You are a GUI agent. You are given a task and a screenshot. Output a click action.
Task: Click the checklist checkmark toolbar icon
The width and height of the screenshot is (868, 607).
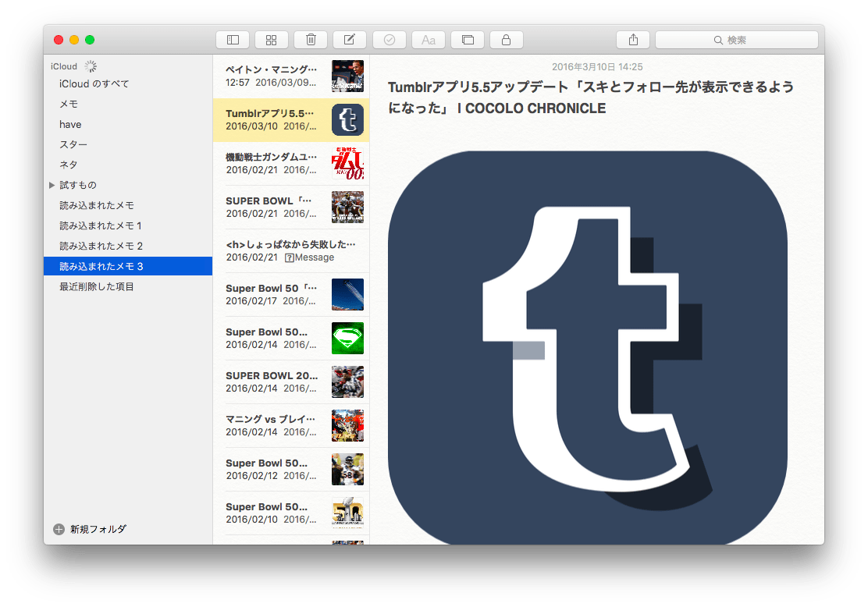click(390, 40)
